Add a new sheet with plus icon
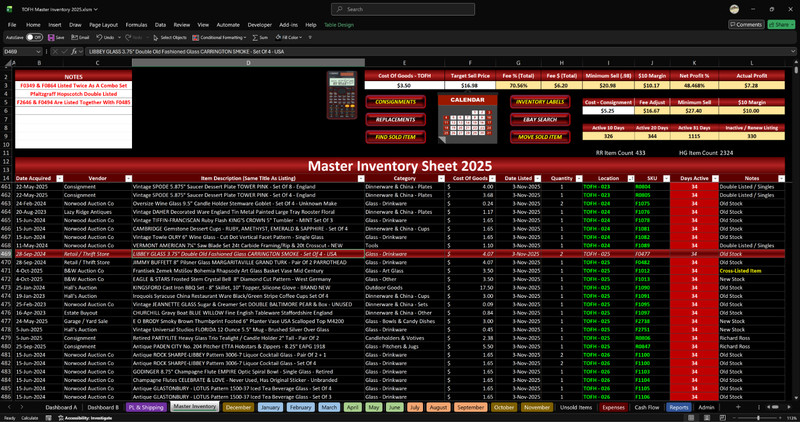 coord(738,407)
